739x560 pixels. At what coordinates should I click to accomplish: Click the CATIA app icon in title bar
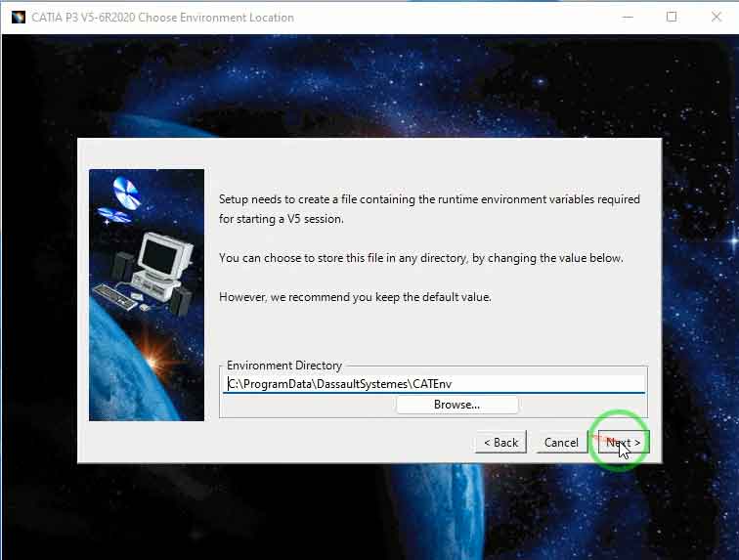[x=18, y=17]
